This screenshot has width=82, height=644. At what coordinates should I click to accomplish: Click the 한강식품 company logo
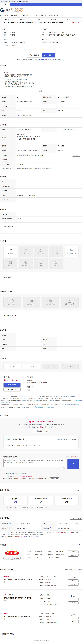pyautogui.click(x=12, y=553)
